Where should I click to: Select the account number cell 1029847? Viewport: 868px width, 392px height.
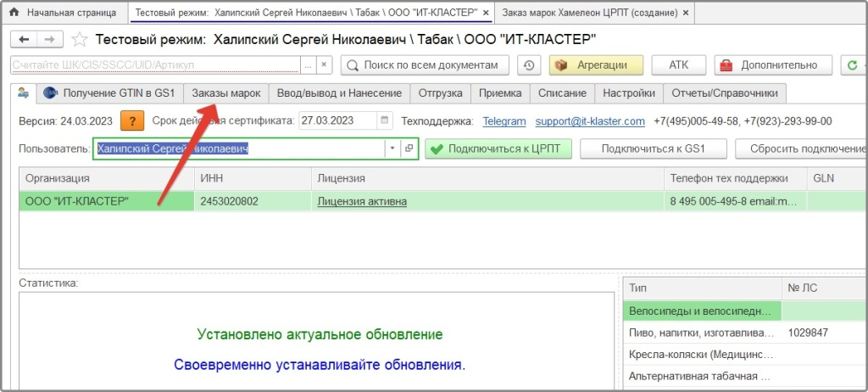[x=825, y=333]
